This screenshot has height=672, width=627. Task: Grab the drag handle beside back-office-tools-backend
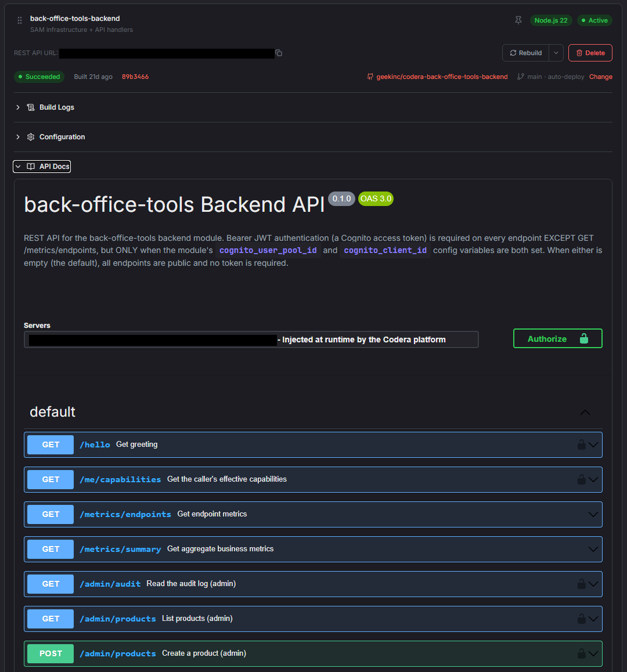click(19, 20)
